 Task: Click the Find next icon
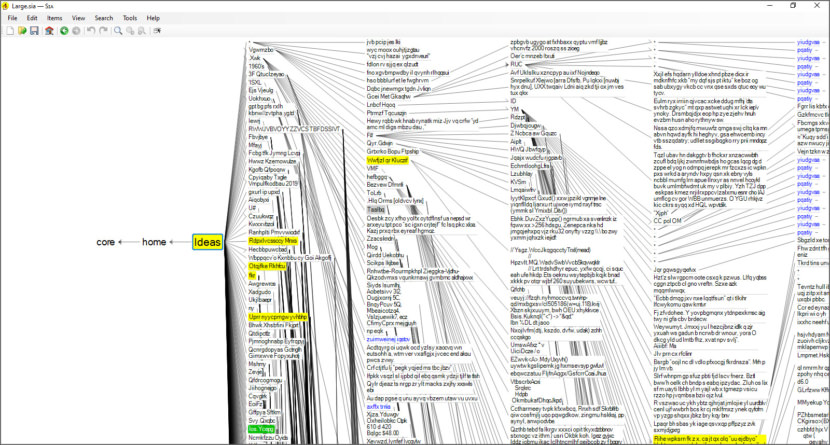pos(142,31)
